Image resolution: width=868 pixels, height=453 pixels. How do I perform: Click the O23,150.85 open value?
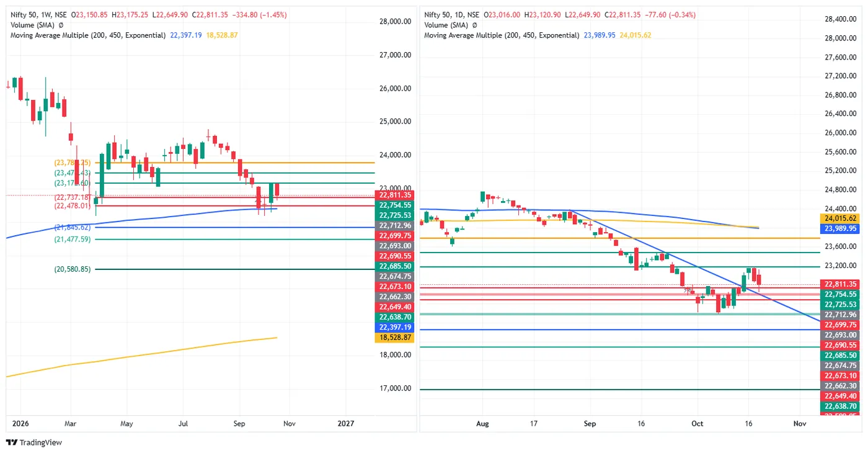[x=89, y=14]
